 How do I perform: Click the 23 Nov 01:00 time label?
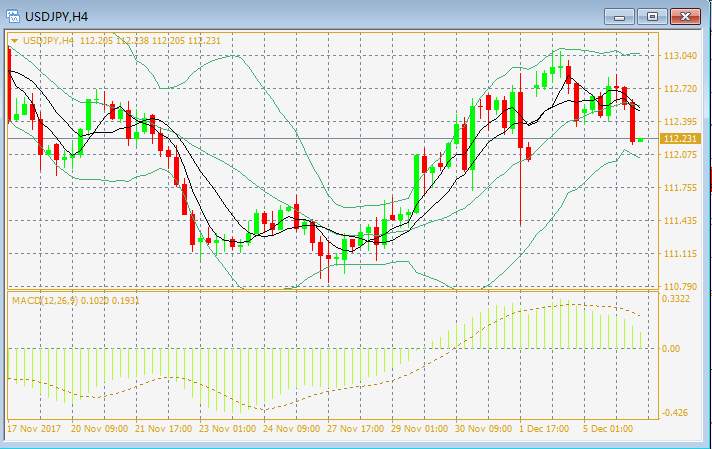tap(227, 429)
